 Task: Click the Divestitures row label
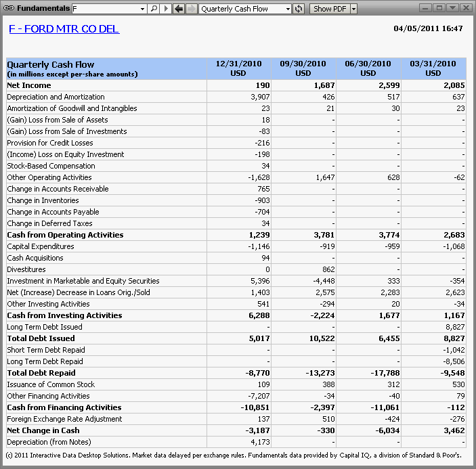(x=26, y=269)
